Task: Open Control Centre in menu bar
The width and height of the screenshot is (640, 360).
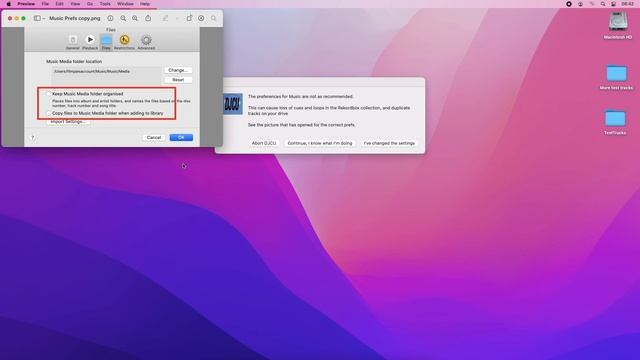Action: point(613,4)
